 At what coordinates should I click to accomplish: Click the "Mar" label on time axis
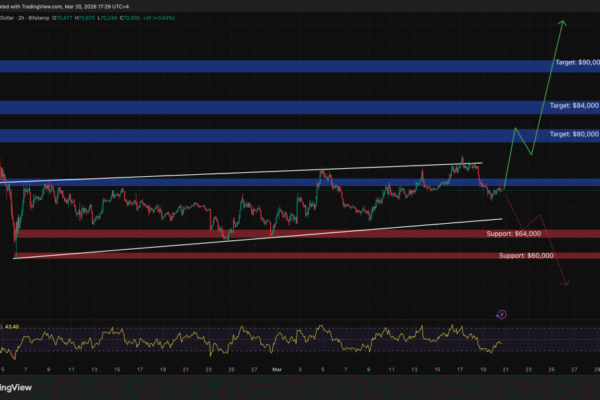tap(275, 369)
